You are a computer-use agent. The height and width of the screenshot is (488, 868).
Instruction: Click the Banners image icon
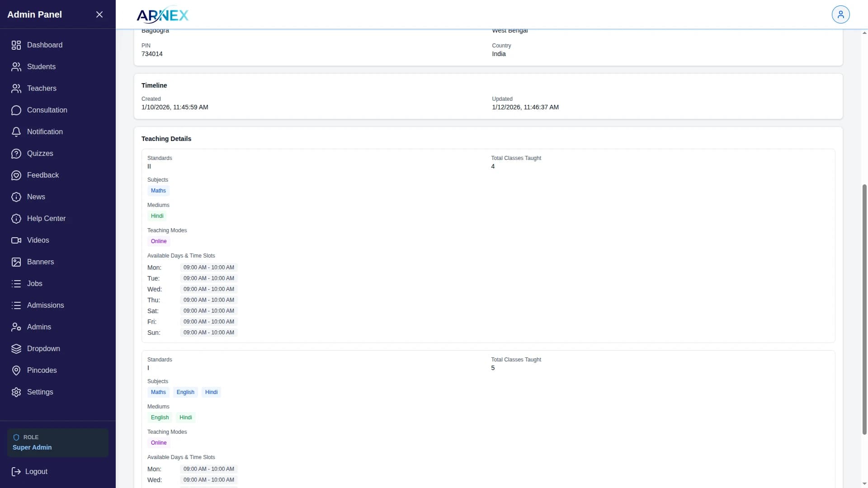click(16, 262)
